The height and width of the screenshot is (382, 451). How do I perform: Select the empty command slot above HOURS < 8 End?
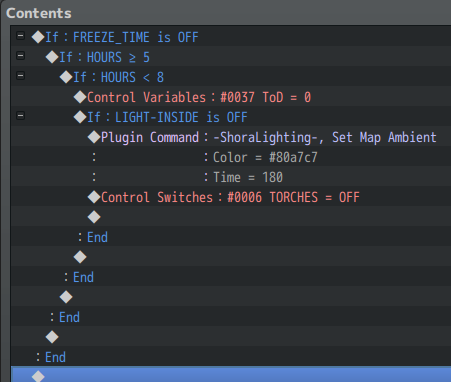(231, 256)
